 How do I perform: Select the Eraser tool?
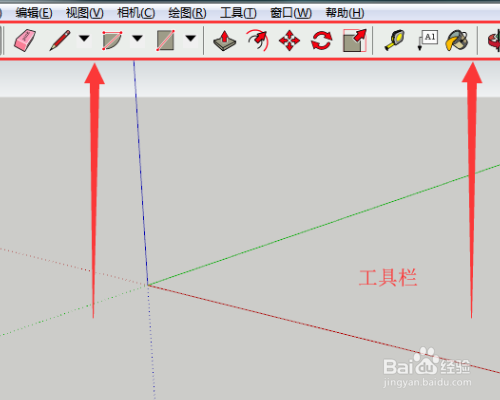25,40
